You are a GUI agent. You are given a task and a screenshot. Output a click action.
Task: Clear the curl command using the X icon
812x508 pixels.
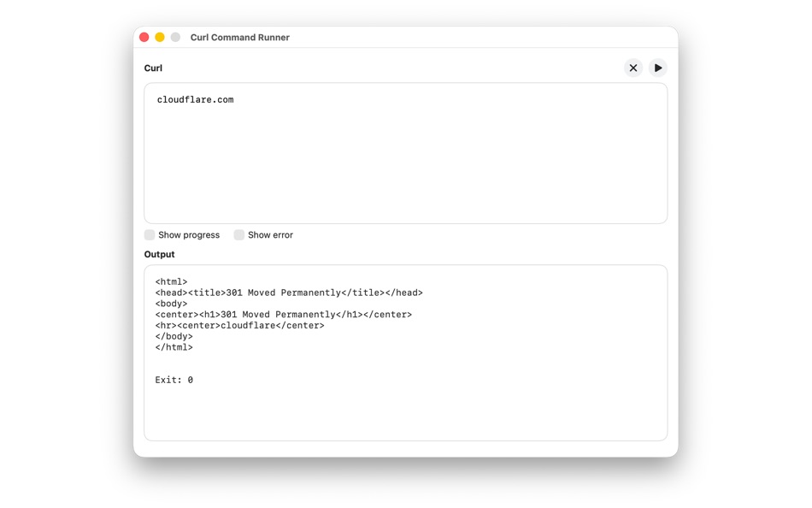[633, 68]
